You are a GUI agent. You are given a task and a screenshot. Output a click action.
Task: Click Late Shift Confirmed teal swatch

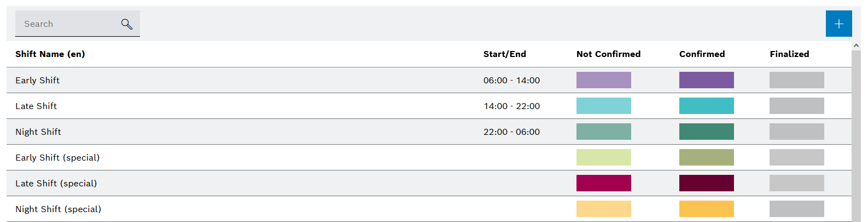(706, 106)
